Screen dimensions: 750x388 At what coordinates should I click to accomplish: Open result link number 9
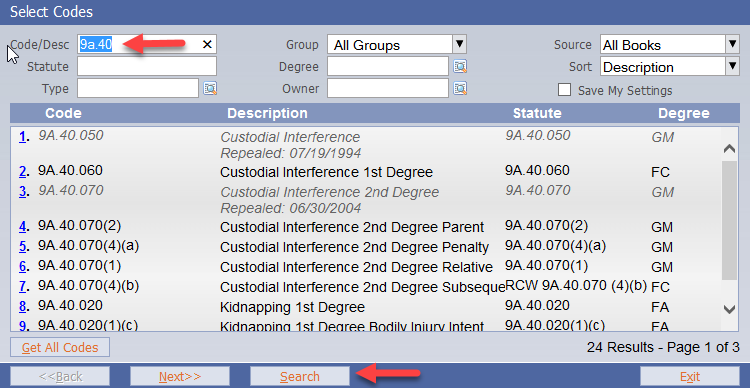(22, 326)
